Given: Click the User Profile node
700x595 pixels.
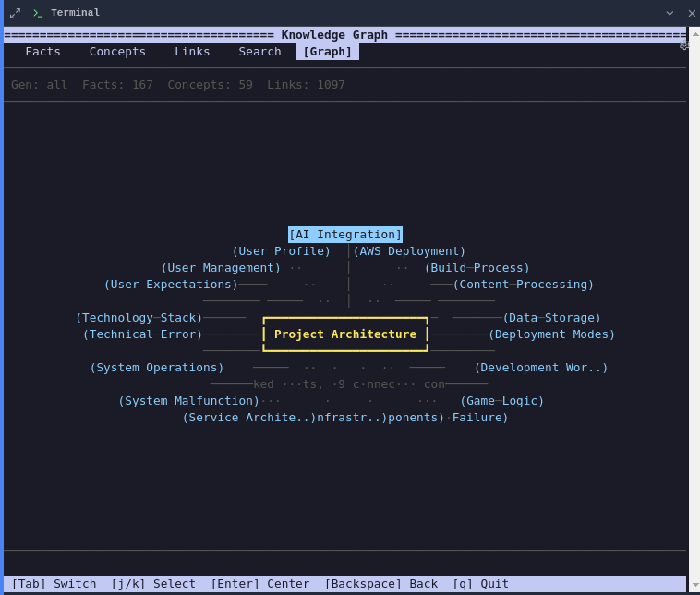Looking at the screenshot, I should 282,251.
